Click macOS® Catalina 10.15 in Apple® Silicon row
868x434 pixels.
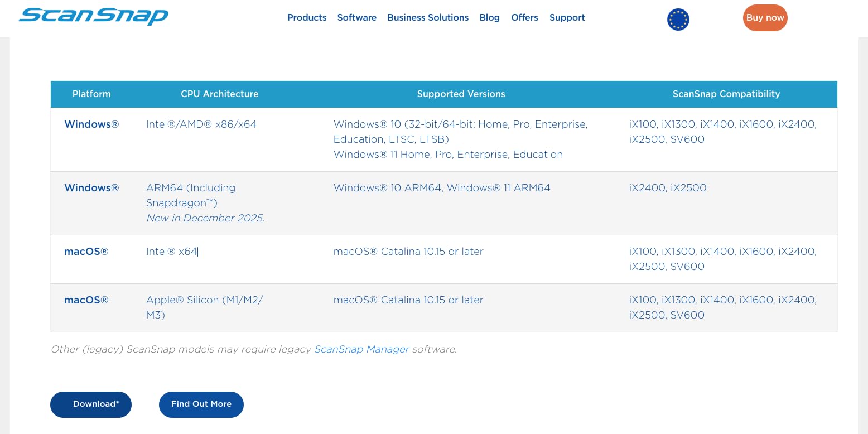[x=408, y=300]
